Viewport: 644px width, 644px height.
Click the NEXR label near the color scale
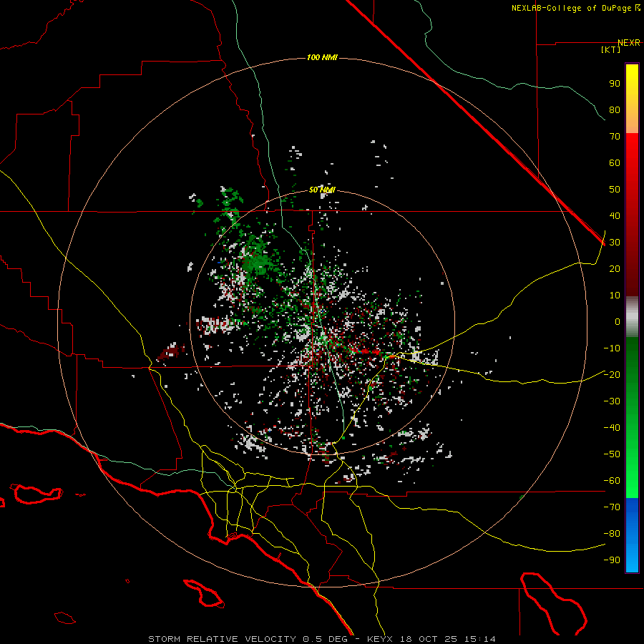(x=629, y=43)
